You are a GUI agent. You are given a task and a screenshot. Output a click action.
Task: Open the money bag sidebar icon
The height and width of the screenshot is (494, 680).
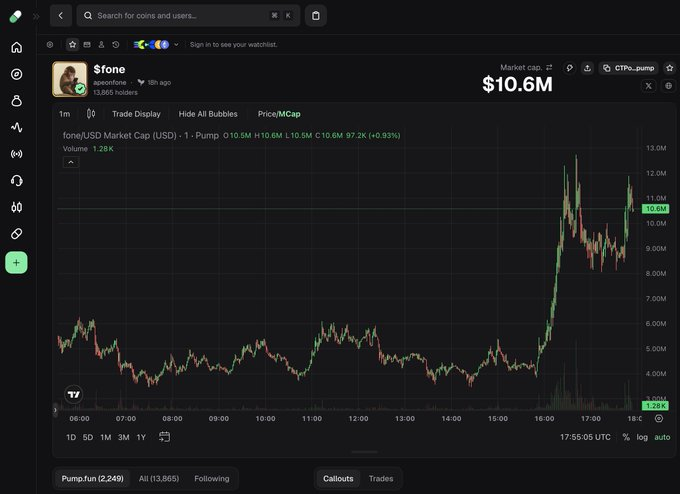tap(16, 101)
